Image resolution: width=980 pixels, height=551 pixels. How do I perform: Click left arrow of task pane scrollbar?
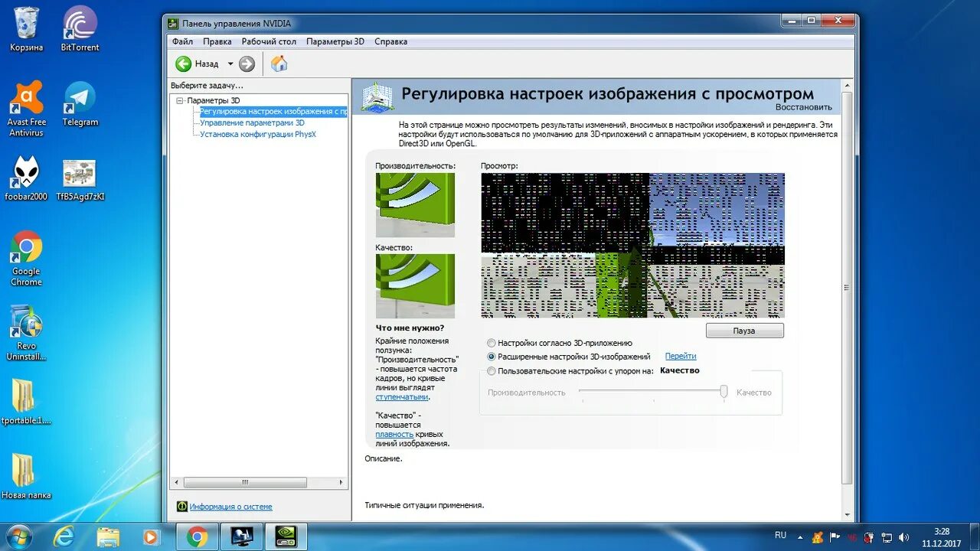(177, 482)
